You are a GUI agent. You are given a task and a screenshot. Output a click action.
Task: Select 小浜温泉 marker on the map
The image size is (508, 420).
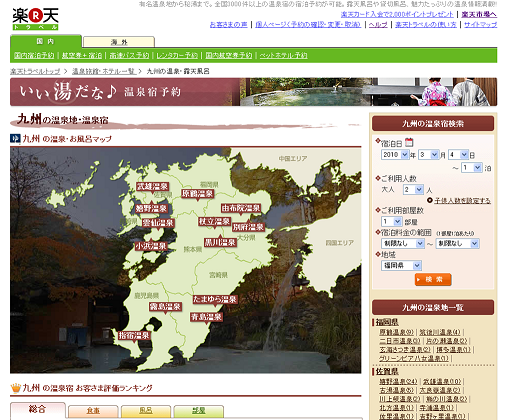coord(151,246)
